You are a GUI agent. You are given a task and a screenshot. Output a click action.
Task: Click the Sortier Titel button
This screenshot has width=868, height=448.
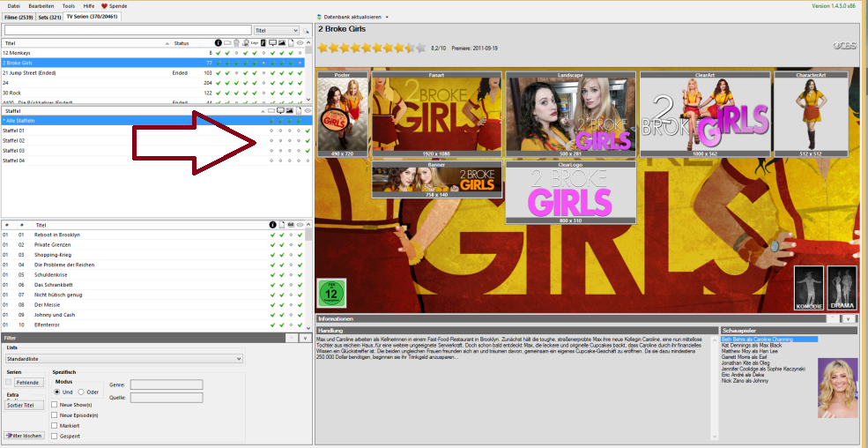click(x=25, y=406)
